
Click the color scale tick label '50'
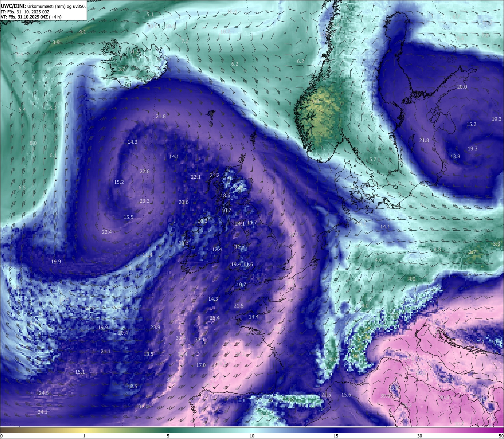click(x=501, y=436)
